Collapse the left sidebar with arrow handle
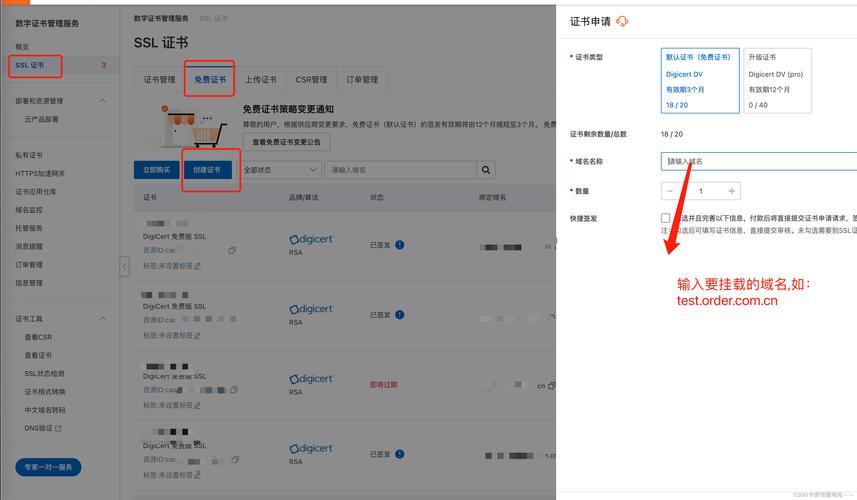This screenshot has width=857, height=500. 125,266
